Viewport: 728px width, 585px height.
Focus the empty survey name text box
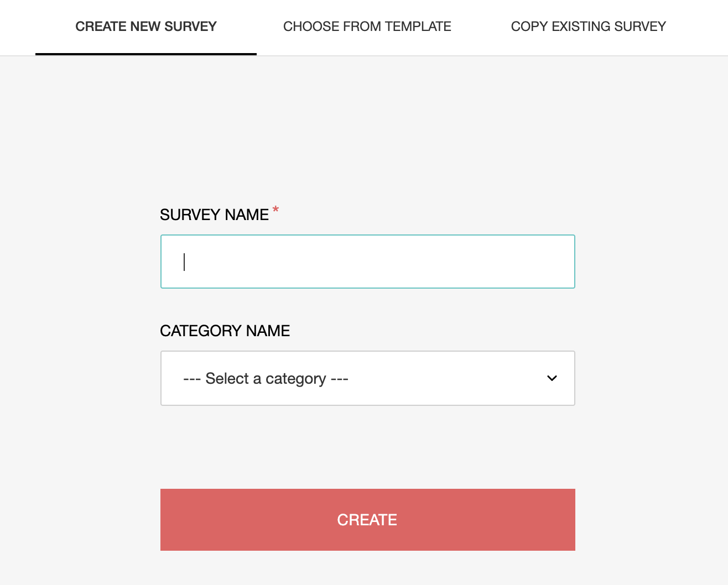(x=367, y=262)
